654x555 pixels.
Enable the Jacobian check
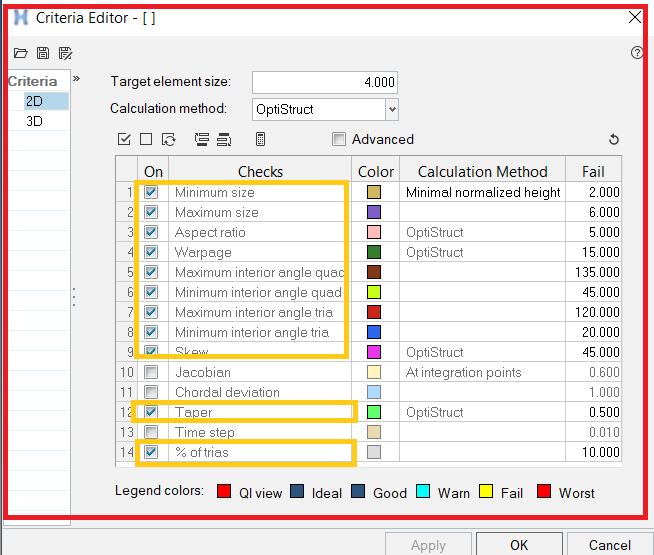(151, 372)
